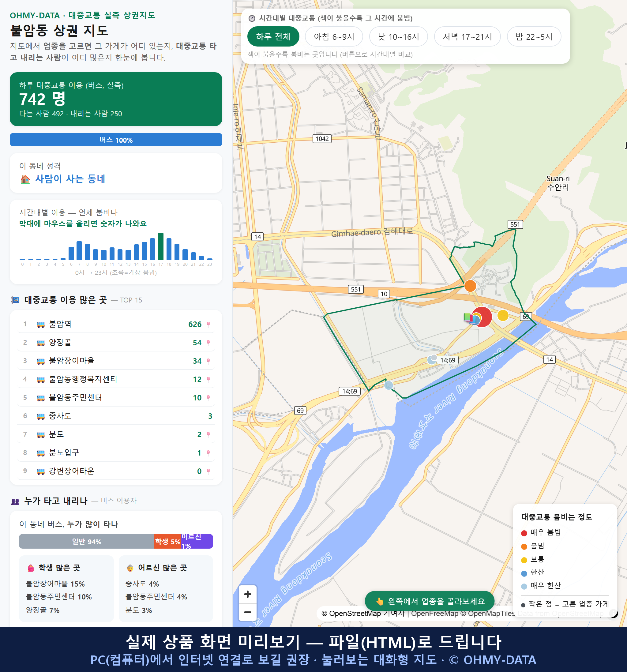Click the 불암역 row value 626
The image size is (627, 672).
point(195,325)
